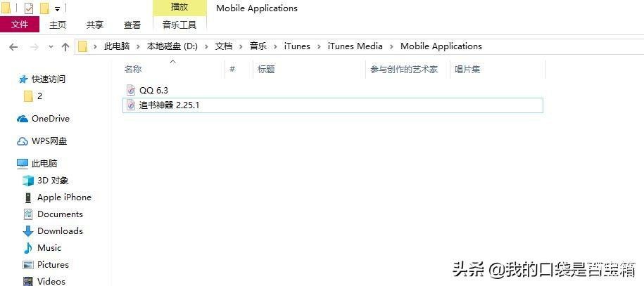Open Videos in navigation pane
Image resolution: width=644 pixels, height=286 pixels.
[x=51, y=281]
